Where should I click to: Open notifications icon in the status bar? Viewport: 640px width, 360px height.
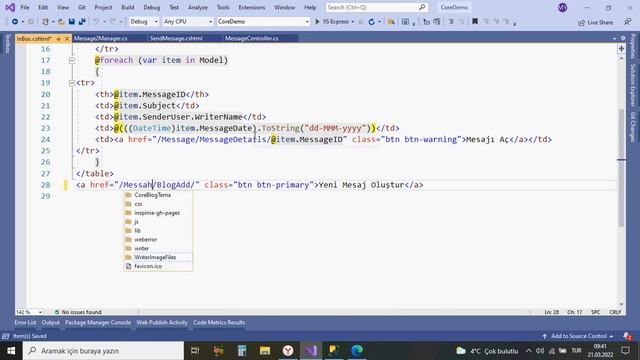click(x=627, y=336)
